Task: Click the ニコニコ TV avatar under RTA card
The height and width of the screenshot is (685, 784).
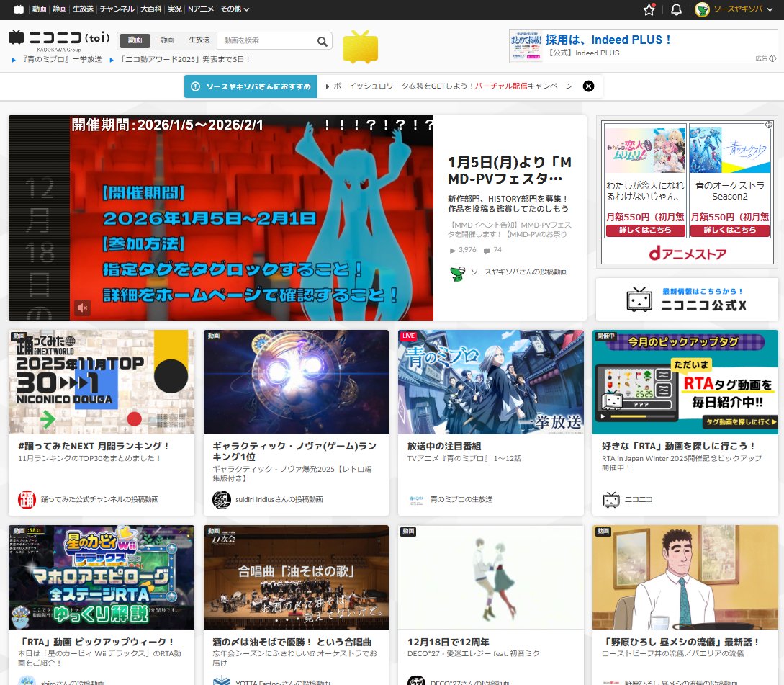Action: click(x=610, y=499)
